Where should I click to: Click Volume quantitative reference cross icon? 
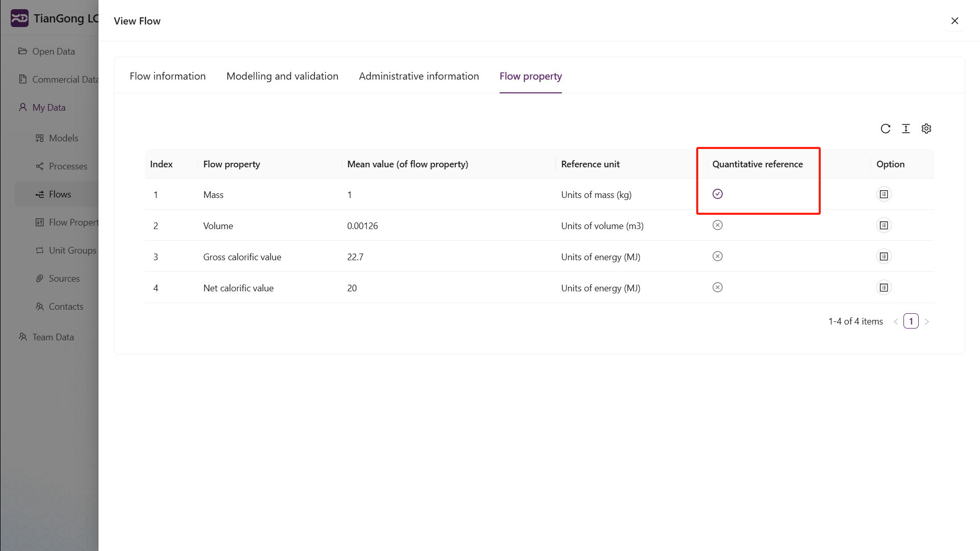point(717,225)
